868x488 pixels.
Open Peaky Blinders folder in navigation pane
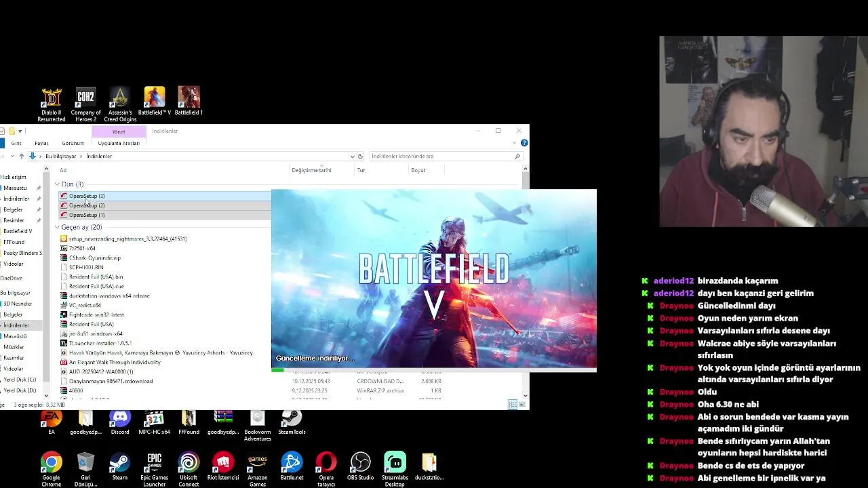pyautogui.click(x=22, y=253)
